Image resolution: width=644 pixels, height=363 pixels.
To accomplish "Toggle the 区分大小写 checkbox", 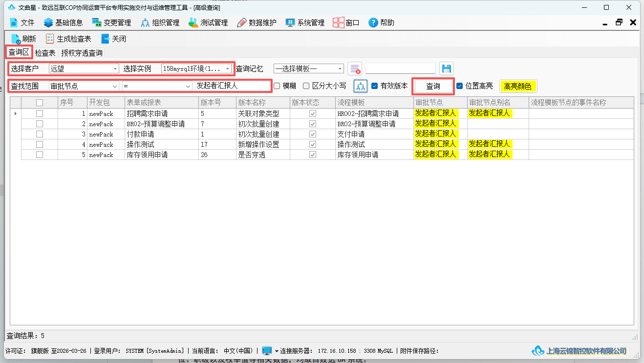I will click(x=306, y=86).
